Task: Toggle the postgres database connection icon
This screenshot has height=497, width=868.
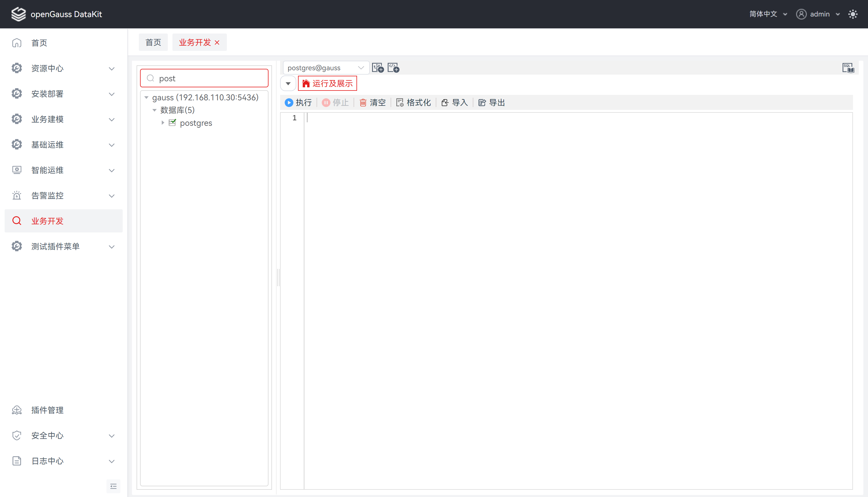Action: [x=172, y=123]
